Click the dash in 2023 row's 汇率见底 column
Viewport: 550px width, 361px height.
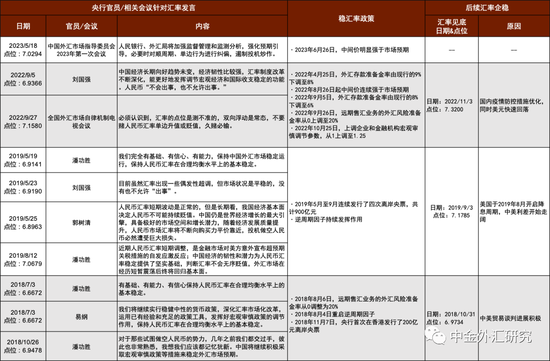[451, 50]
